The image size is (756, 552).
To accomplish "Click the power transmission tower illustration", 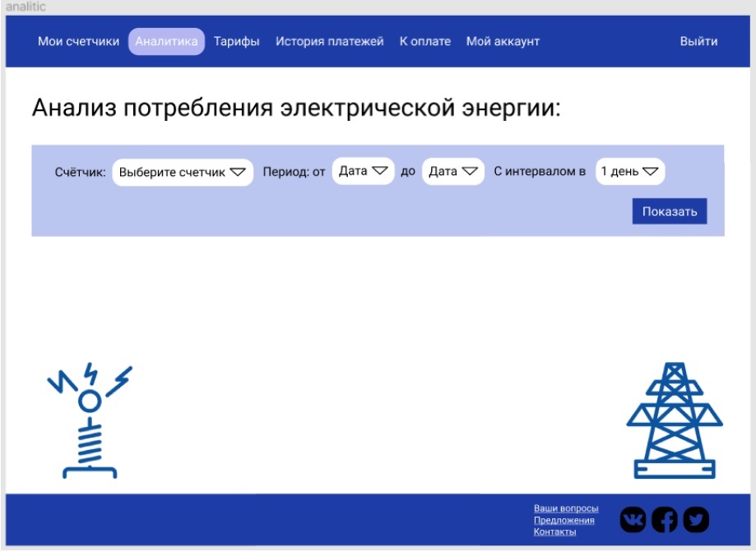I will (674, 420).
